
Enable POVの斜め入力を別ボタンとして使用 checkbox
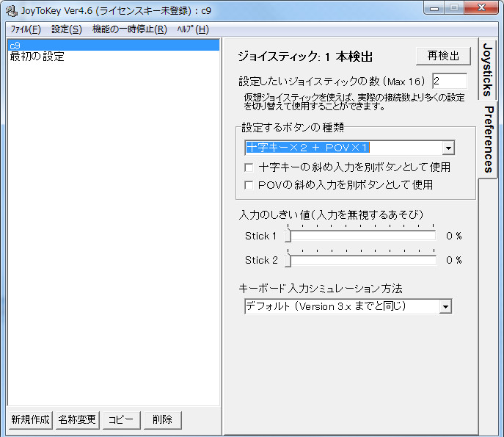249,185
